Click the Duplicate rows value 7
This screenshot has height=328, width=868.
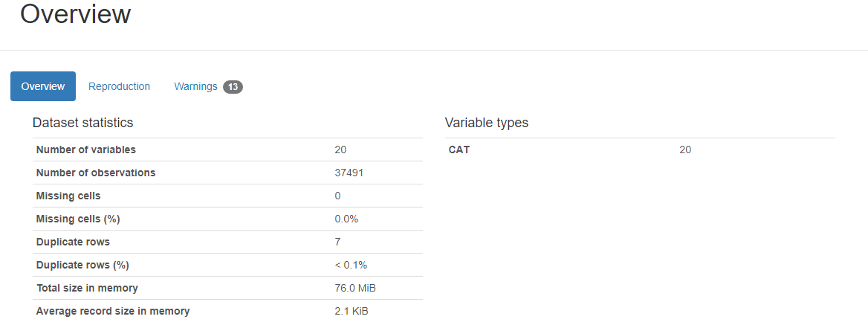coord(338,242)
